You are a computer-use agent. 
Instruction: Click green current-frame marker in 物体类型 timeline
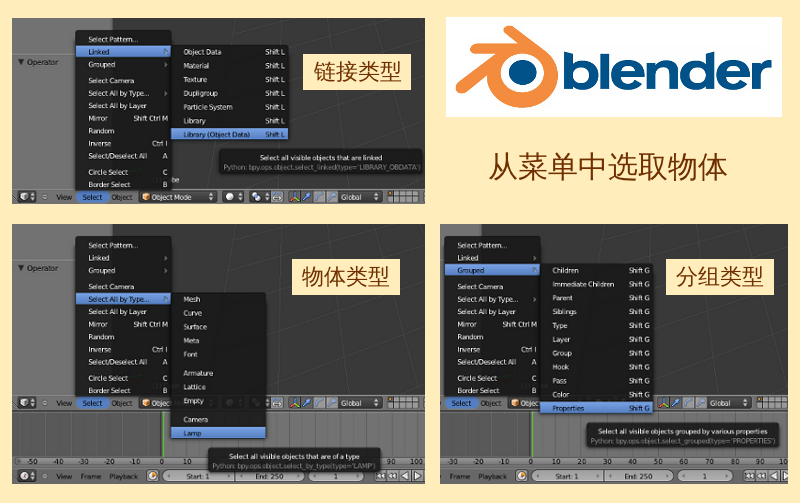click(x=163, y=434)
